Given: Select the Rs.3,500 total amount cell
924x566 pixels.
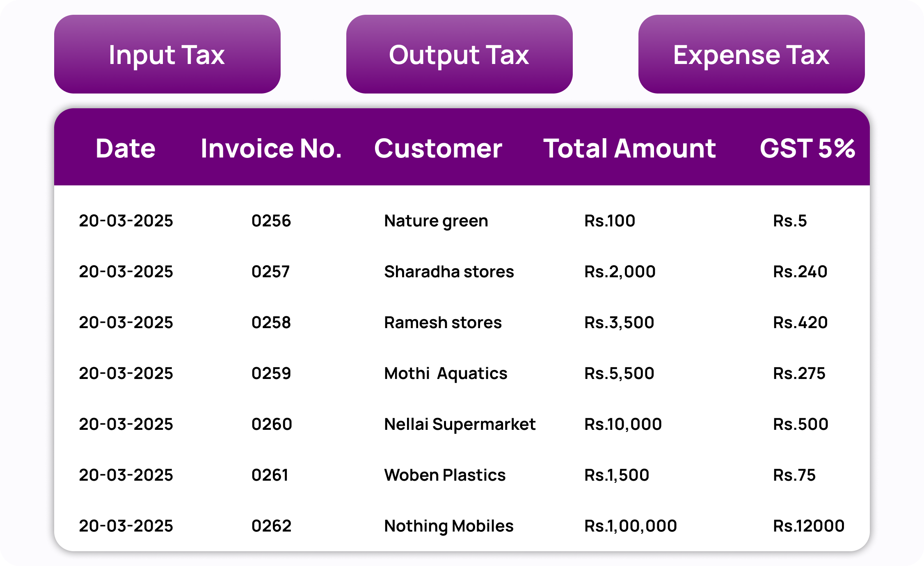Looking at the screenshot, I should [619, 322].
